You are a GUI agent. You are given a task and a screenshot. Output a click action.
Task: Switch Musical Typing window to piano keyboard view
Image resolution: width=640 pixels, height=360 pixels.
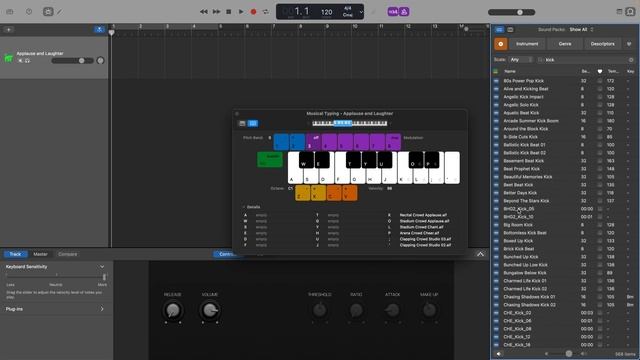point(242,123)
